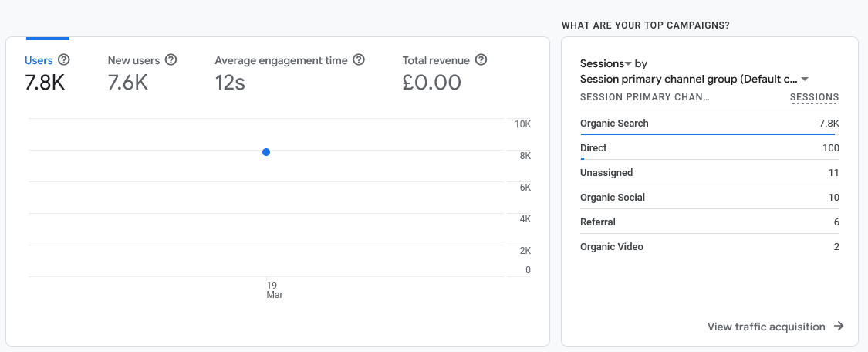Select the New users metric tab
The height and width of the screenshot is (352, 868).
tap(142, 72)
